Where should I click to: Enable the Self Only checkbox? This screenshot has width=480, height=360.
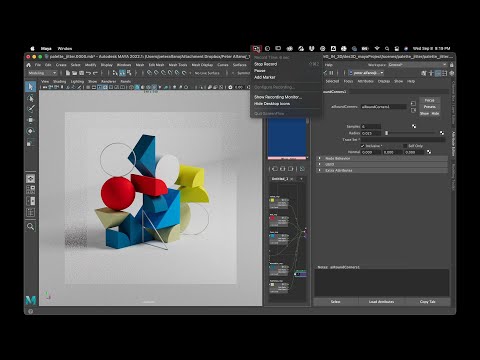point(405,146)
